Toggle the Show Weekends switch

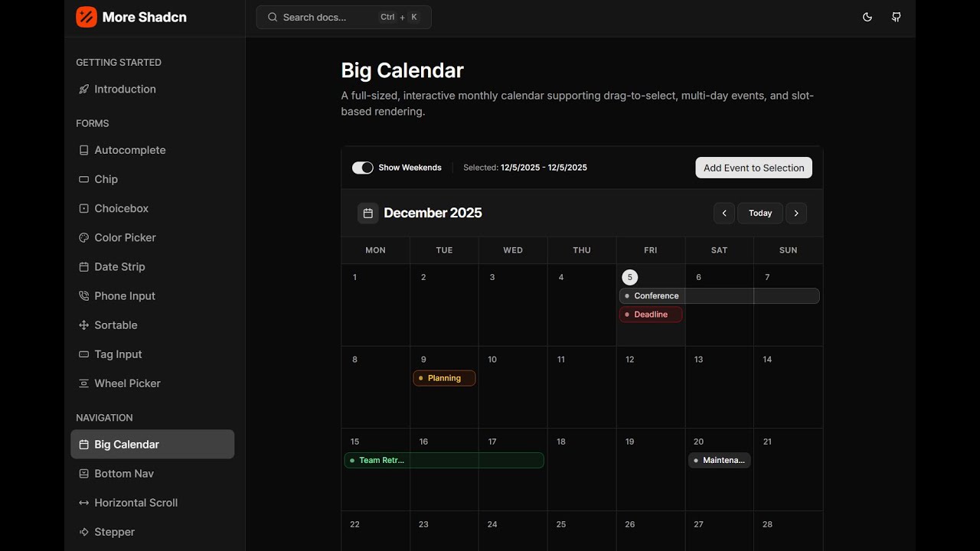(x=362, y=168)
